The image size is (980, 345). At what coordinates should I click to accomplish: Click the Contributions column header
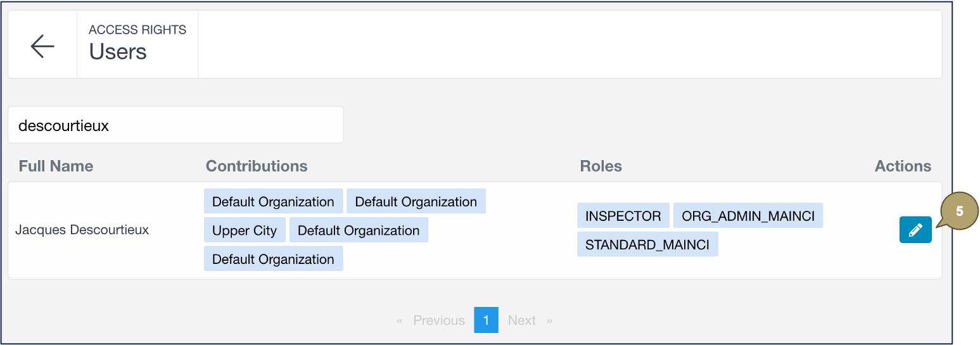(x=257, y=166)
